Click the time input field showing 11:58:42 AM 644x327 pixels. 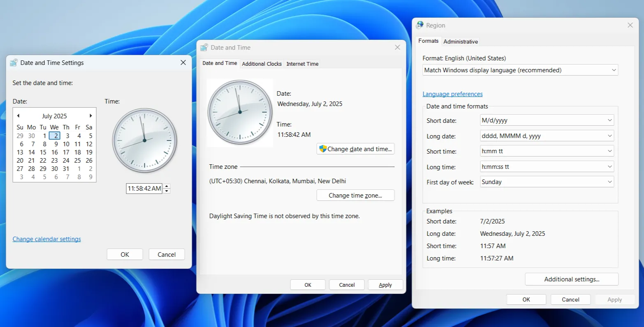[144, 189]
